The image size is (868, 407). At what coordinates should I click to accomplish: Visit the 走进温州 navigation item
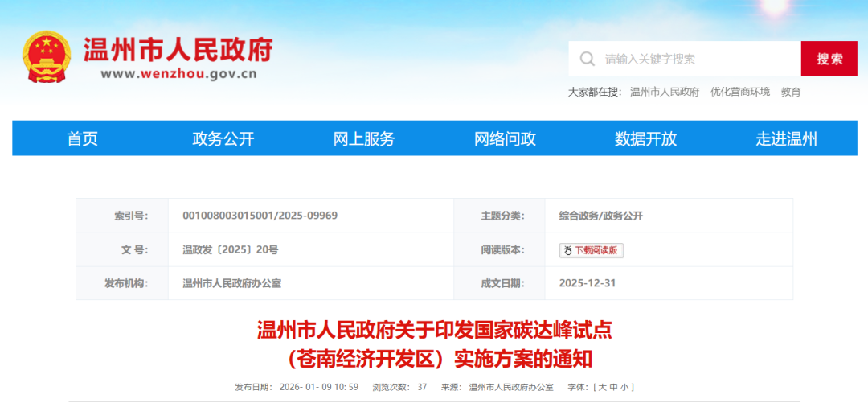point(786,138)
